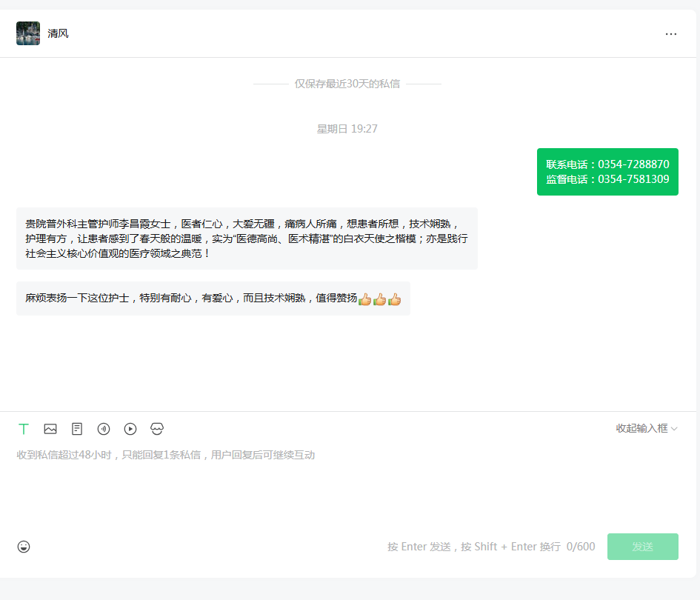The width and height of the screenshot is (700, 600).
Task: Open the image attachment icon
Action: (50, 429)
